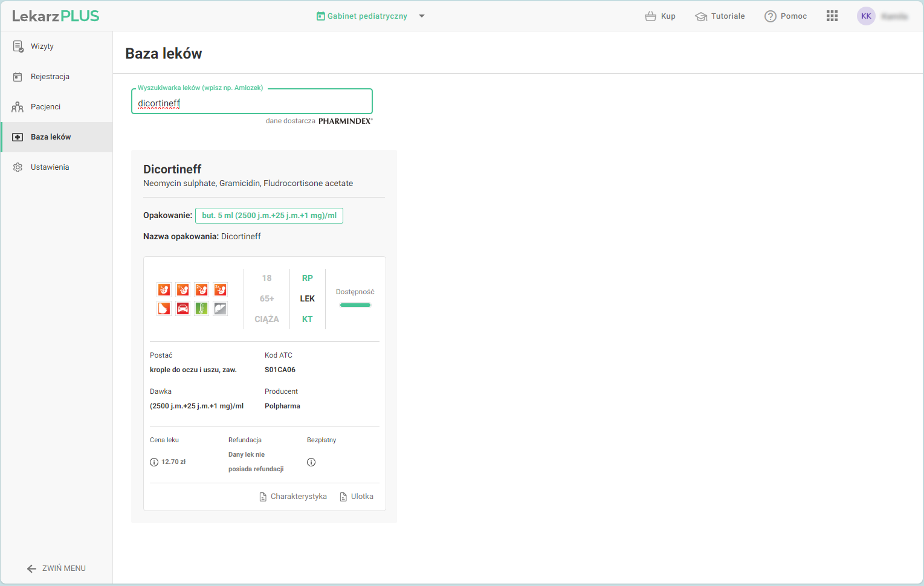Go to Pacjenci in the sidebar
The image size is (924, 586).
click(45, 107)
